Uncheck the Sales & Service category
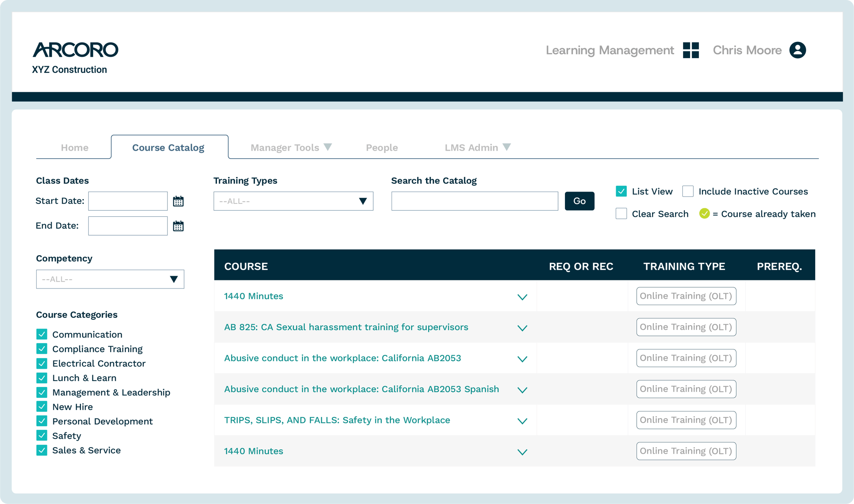854x504 pixels. click(42, 450)
